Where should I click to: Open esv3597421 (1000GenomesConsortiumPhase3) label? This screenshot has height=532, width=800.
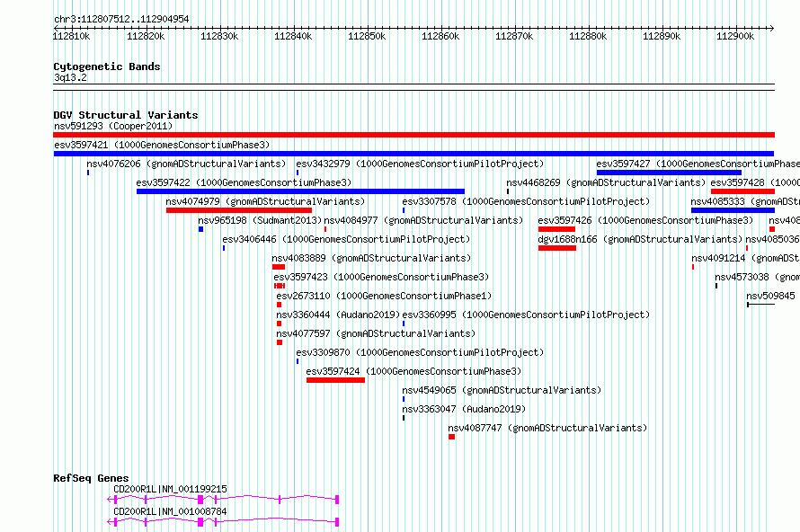pyautogui.click(x=162, y=145)
